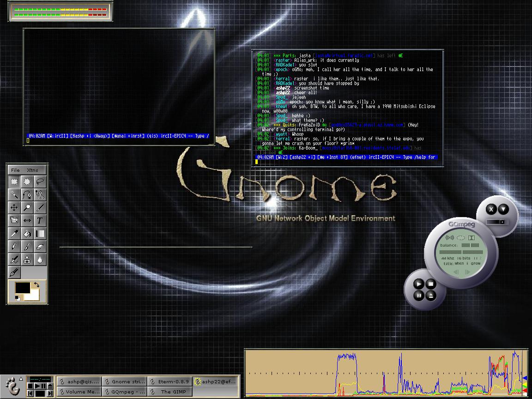Switch to Volume Me... task in tasklist
This screenshot has height=399, width=532.
click(79, 392)
